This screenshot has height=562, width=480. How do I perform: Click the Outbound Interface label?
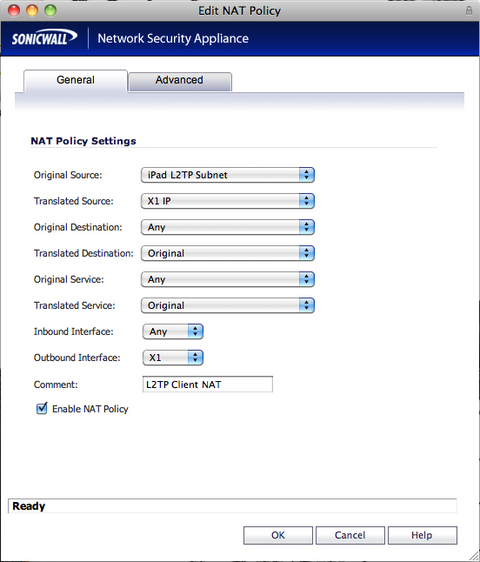click(77, 358)
